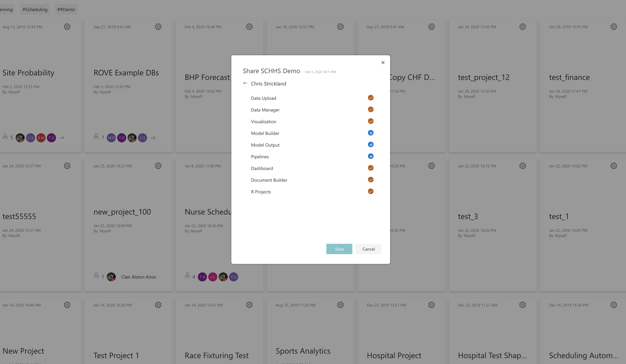Viewport: 626px width, 364px height.
Task: Toggle Data Upload permission checkmark
Action: coord(371,98)
